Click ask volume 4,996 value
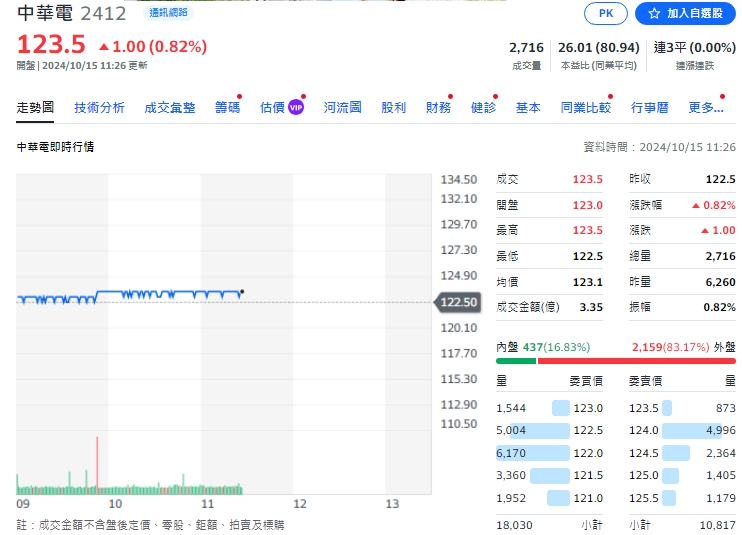The height and width of the screenshot is (535, 742). 721,430
